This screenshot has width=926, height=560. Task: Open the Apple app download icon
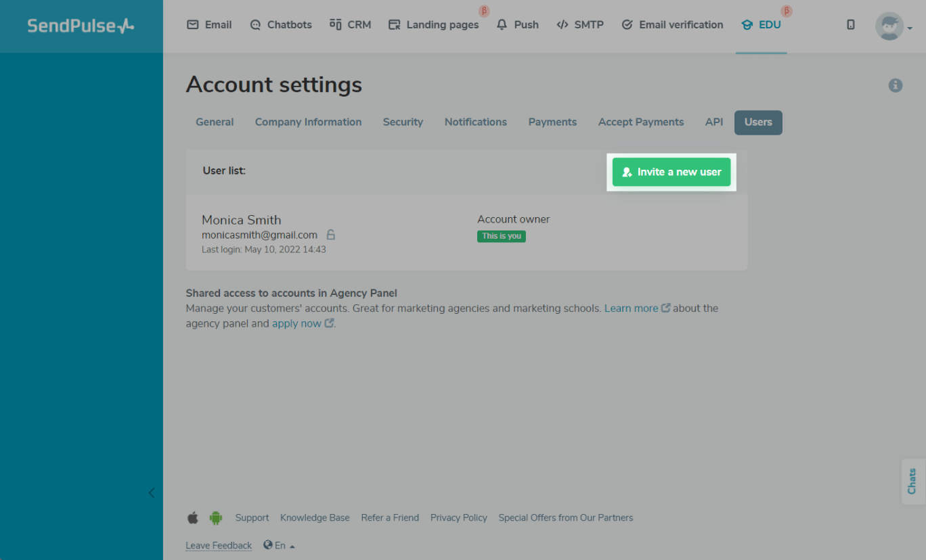[x=193, y=518]
